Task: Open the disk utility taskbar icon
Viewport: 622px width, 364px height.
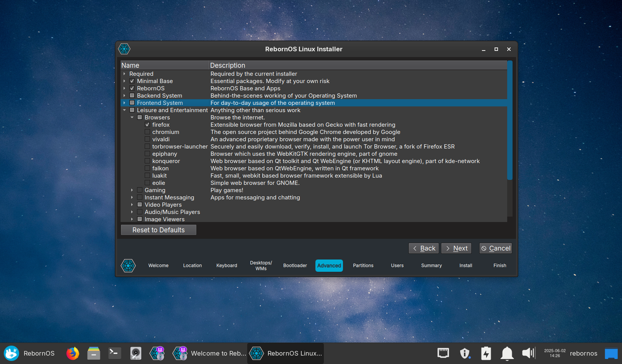Action: (x=135, y=353)
